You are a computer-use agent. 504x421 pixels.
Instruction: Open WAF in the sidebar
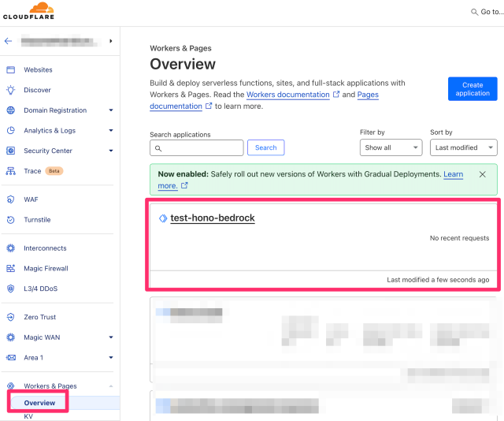[x=31, y=199]
